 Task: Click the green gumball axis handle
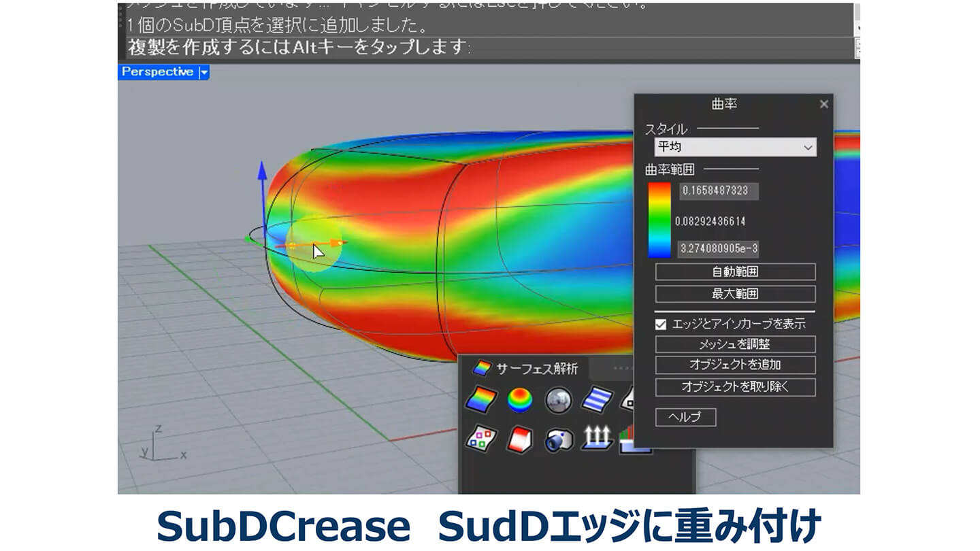[x=248, y=239]
